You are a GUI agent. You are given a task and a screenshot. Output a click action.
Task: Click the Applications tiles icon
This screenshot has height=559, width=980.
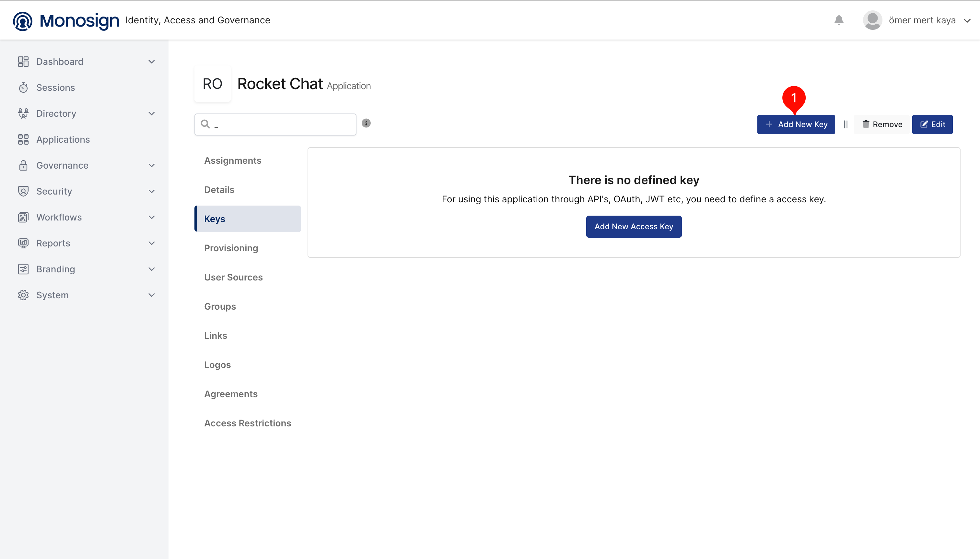coord(23,139)
